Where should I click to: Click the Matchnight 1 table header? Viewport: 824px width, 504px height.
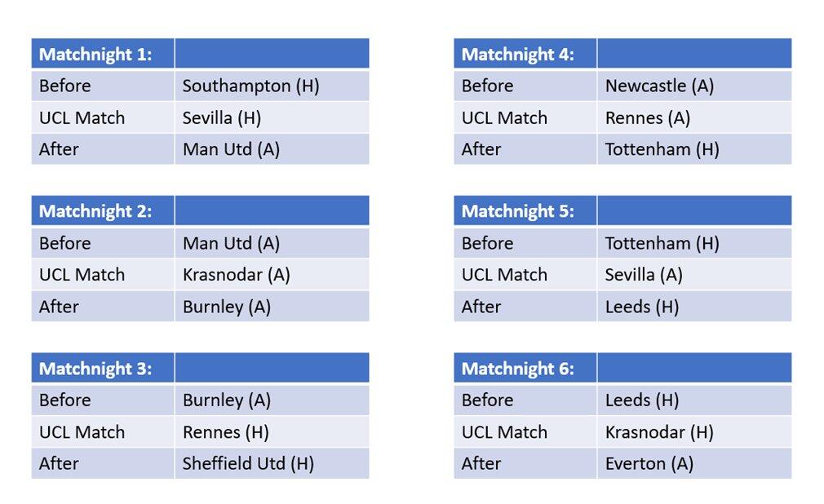point(95,55)
